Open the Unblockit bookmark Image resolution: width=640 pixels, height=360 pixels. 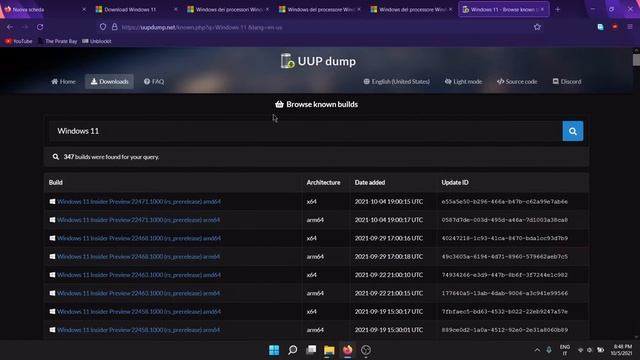pyautogui.click(x=97, y=41)
